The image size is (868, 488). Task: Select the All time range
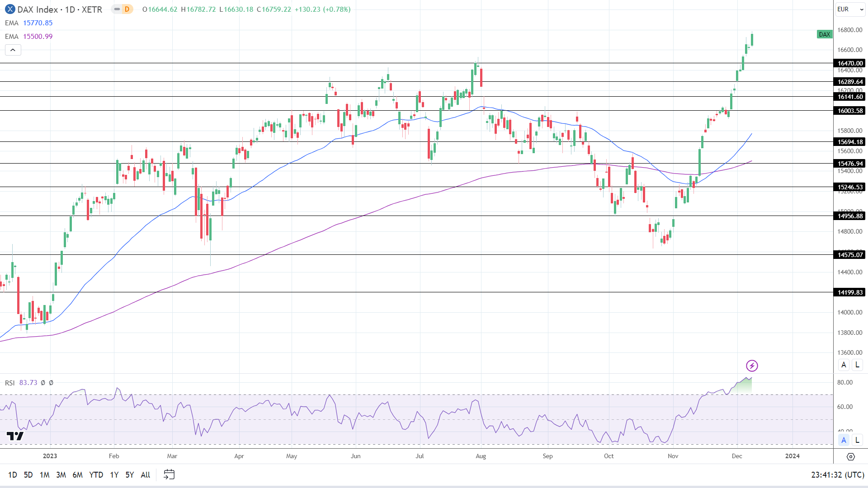[146, 475]
